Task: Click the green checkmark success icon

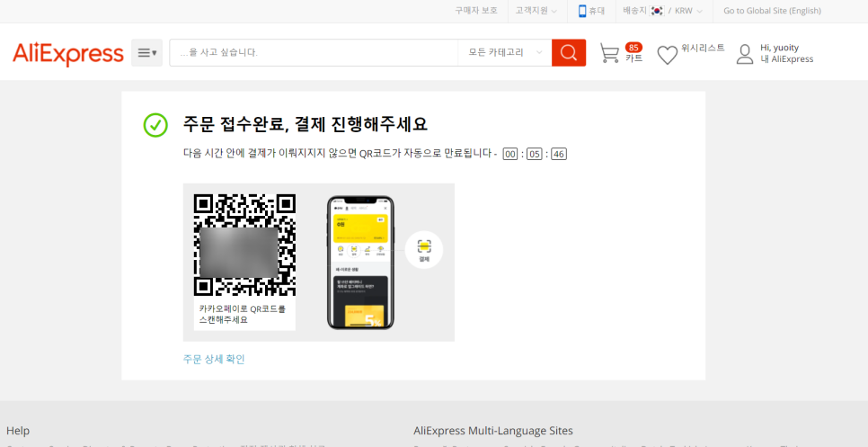Action: [155, 125]
